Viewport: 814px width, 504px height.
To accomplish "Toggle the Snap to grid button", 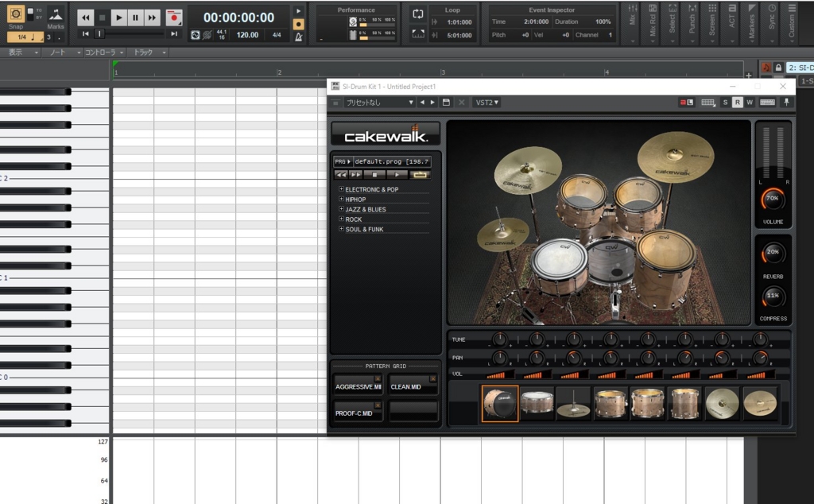I will click(x=16, y=14).
